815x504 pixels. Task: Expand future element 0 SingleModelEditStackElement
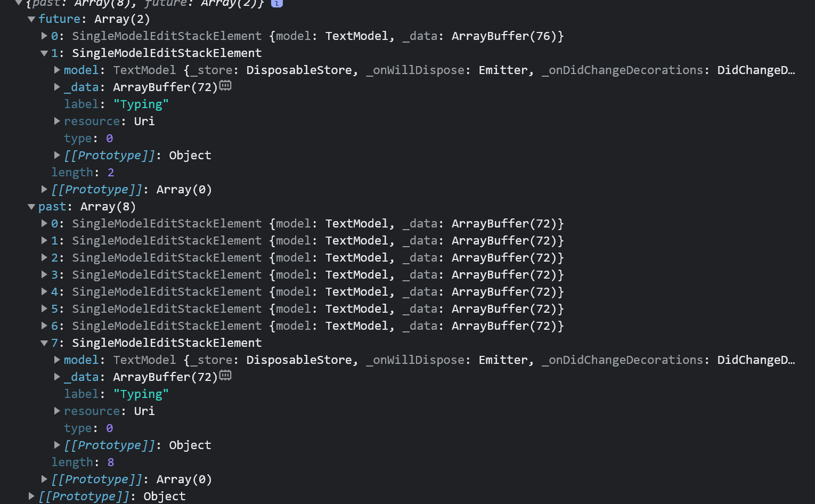point(44,36)
